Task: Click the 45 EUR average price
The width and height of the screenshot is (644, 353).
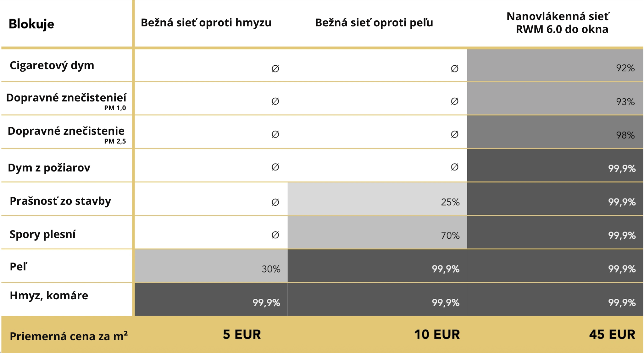Action: 612,334
